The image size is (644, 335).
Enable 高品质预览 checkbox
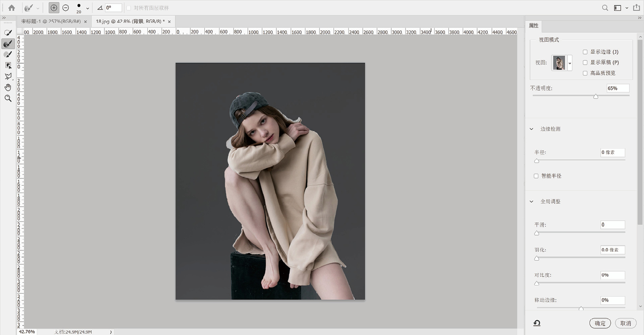[585, 73]
